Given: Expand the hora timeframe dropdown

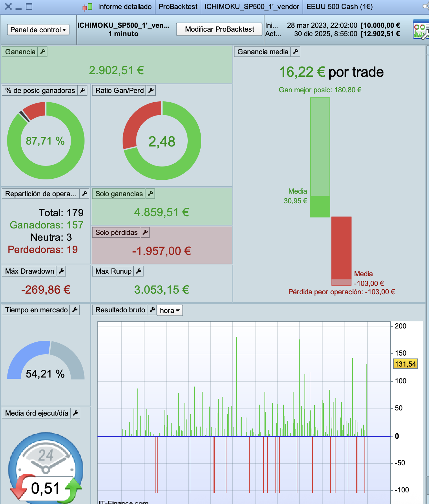Looking at the screenshot, I should coord(170,310).
